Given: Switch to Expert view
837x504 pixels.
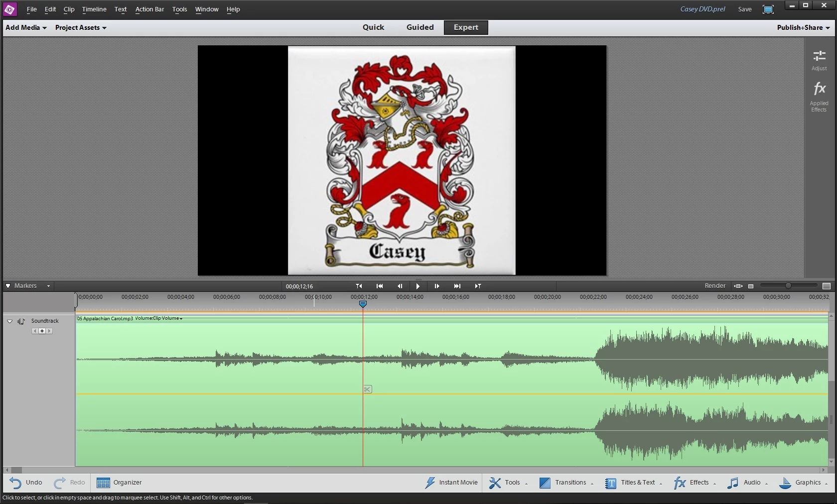Looking at the screenshot, I should pos(466,27).
